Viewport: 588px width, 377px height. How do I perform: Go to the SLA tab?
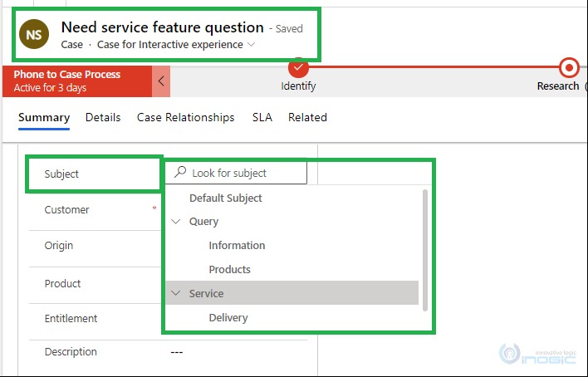(x=262, y=117)
